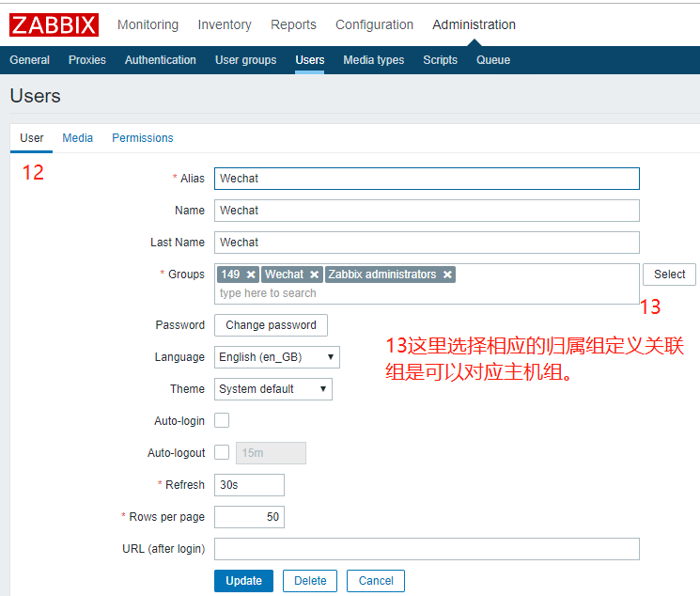The height and width of the screenshot is (596, 700).
Task: Focus the Name input field
Action: (x=427, y=211)
